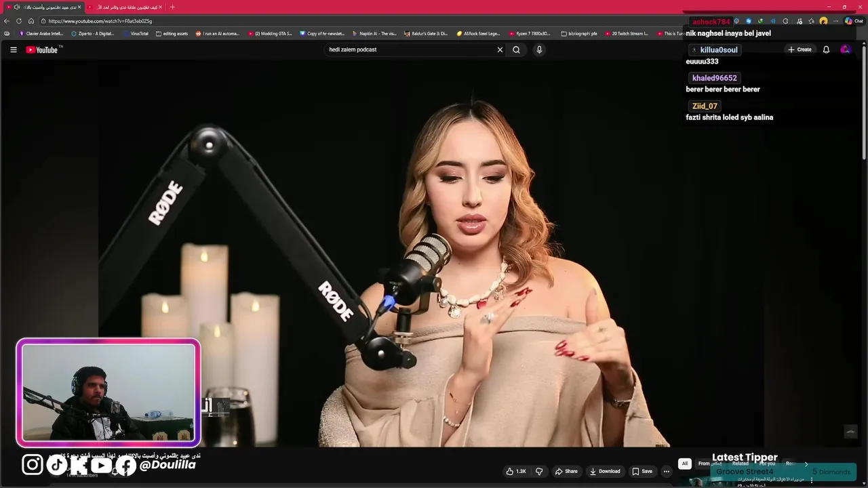Viewport: 868px width, 488px height.
Task: Mute the playing tab via speaker icon
Action: click(16, 7)
